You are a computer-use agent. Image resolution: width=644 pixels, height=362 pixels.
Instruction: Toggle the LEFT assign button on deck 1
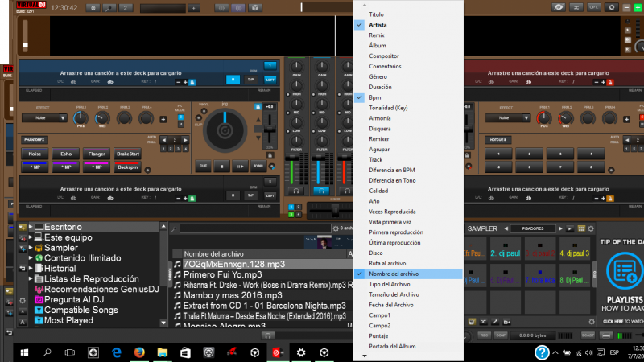pyautogui.click(x=270, y=80)
